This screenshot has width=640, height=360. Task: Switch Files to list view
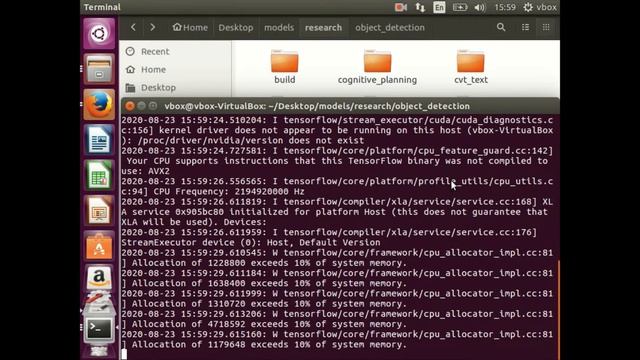tap(525, 27)
